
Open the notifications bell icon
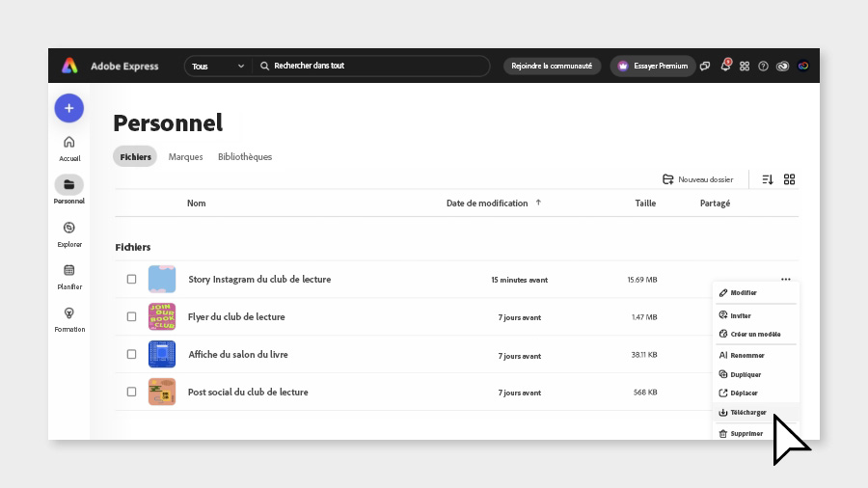tap(725, 66)
